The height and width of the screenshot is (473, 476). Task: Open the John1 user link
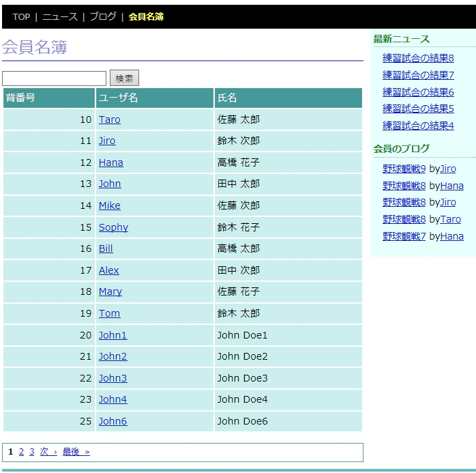(113, 335)
